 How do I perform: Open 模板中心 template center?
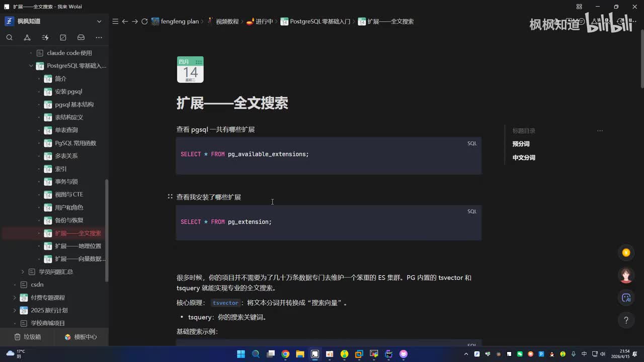click(80, 337)
